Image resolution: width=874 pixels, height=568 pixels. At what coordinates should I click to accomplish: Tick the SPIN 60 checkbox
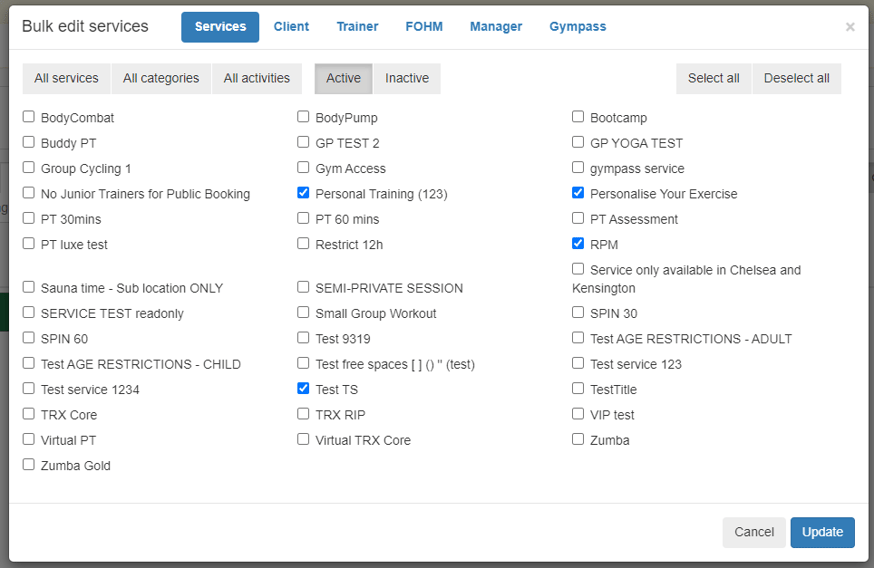click(x=28, y=338)
